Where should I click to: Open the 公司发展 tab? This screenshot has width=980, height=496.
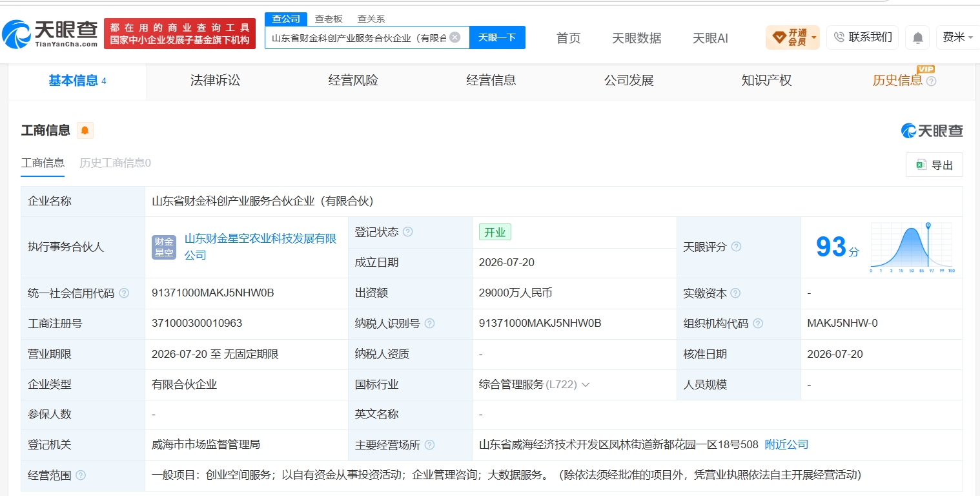(x=629, y=81)
